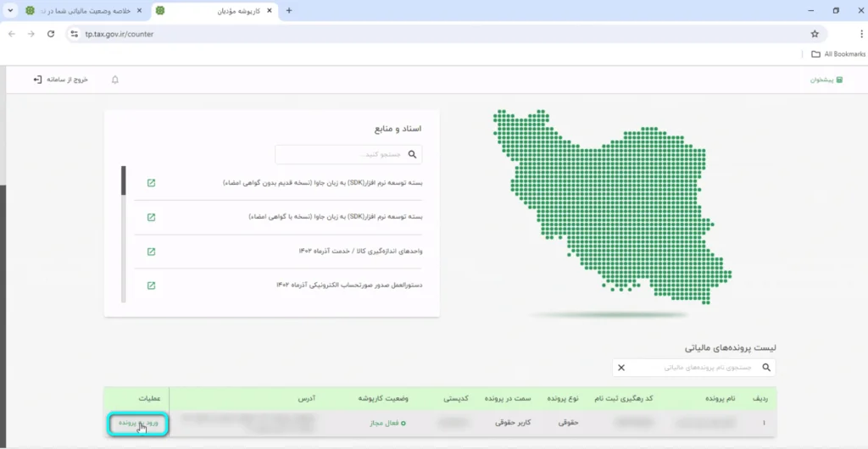Click the bookmark star in address bar
Viewport: 868px width, 449px height.
[815, 34]
